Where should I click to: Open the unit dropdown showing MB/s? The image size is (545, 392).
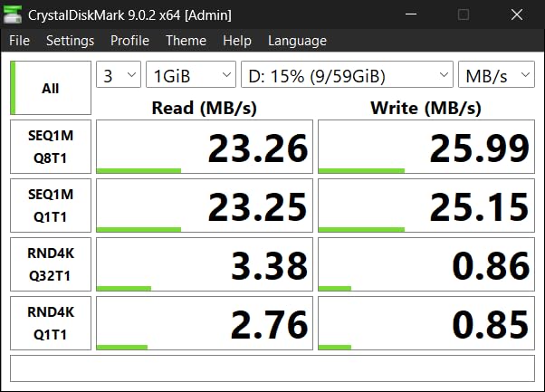(x=496, y=74)
